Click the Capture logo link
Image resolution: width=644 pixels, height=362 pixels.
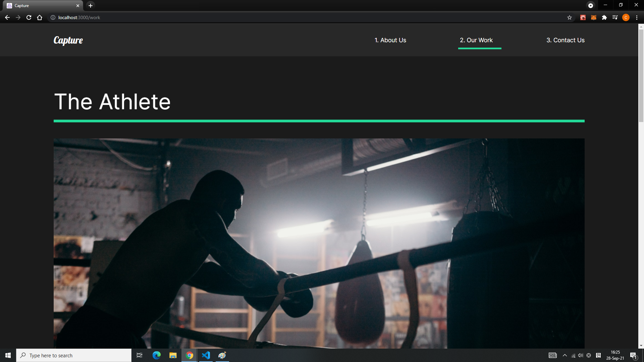pyautogui.click(x=68, y=40)
